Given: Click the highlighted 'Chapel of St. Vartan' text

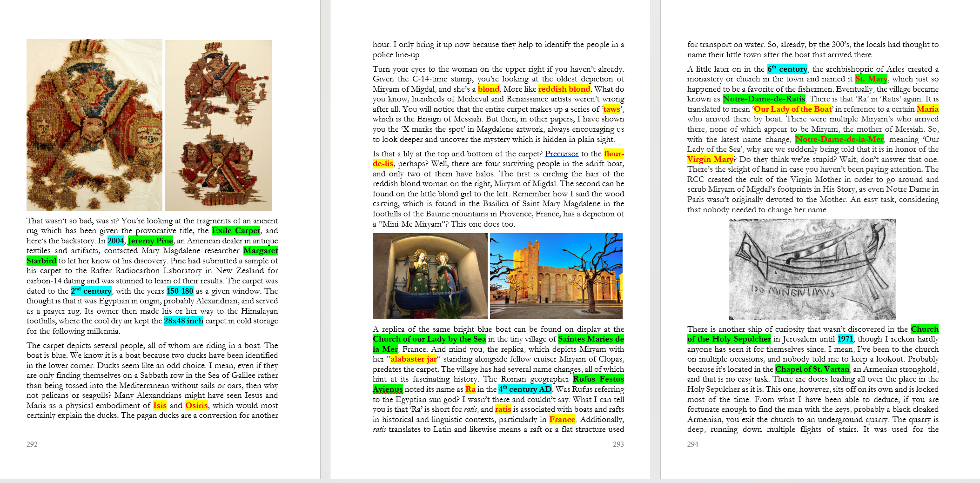Looking at the screenshot, I should 812,369.
